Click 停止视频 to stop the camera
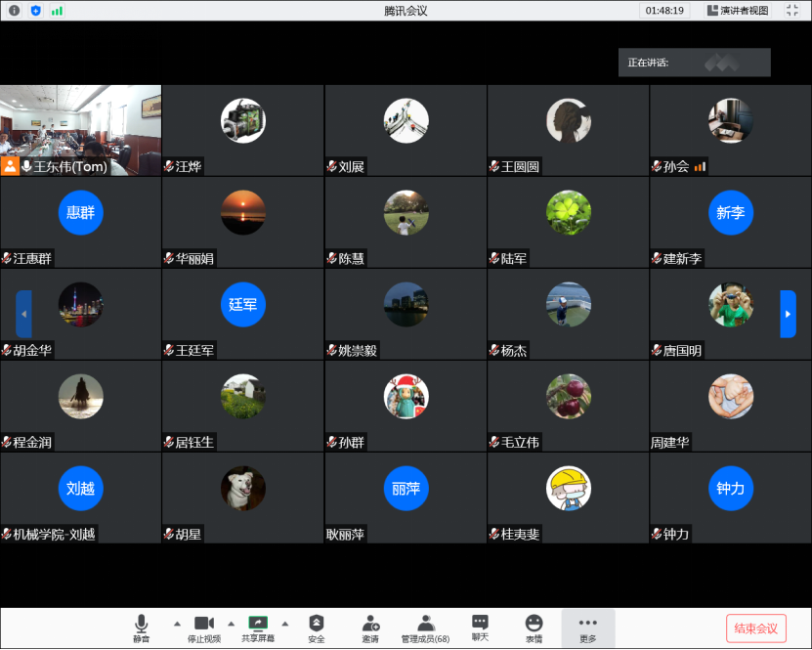This screenshot has width=812, height=650. (x=203, y=628)
